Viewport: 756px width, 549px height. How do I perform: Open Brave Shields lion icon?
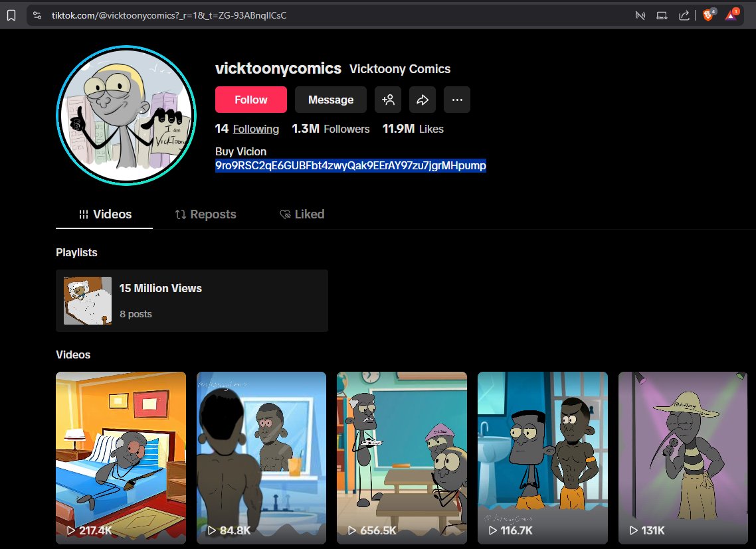pyautogui.click(x=708, y=15)
